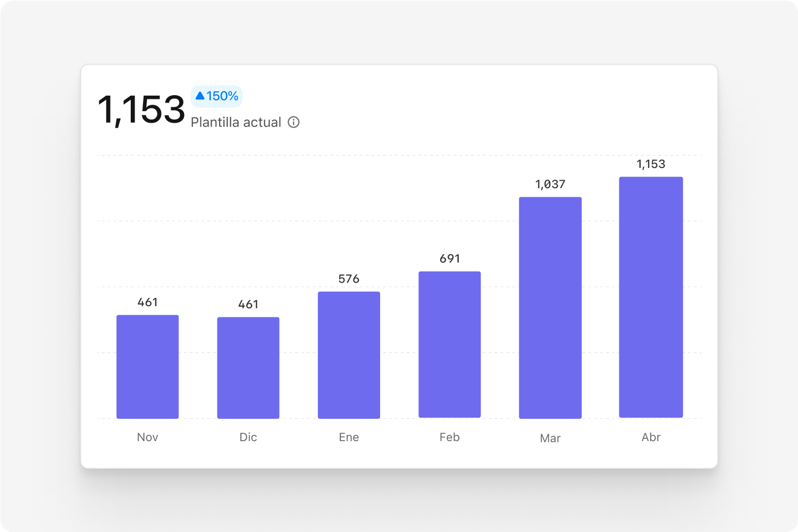
Task: Click the Mar axis label
Action: click(550, 438)
